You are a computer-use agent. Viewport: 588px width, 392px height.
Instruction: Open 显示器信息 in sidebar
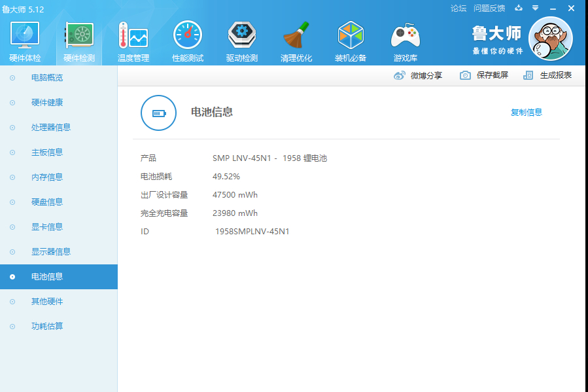[58, 252]
